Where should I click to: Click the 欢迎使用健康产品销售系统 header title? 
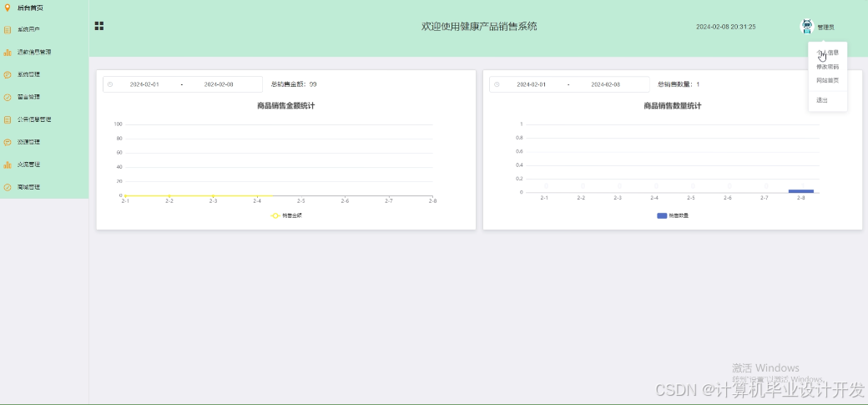[x=479, y=26]
